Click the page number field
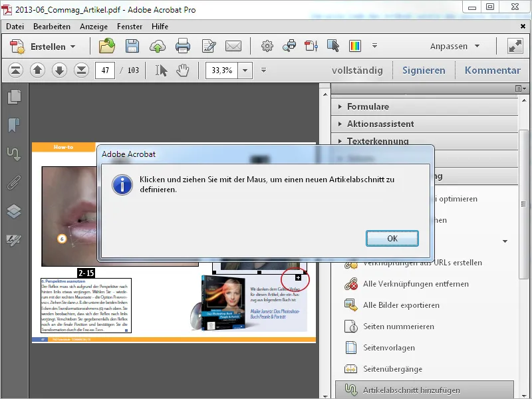Image resolution: width=532 pixels, height=399 pixels. [105, 70]
